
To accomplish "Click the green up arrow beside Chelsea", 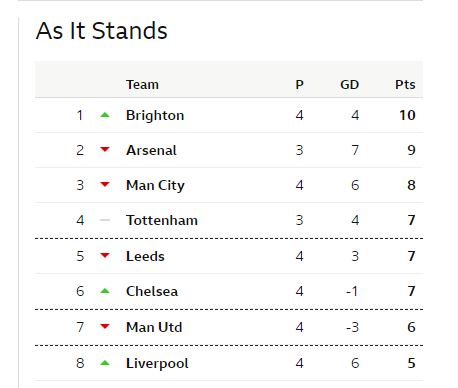I will pos(105,291).
